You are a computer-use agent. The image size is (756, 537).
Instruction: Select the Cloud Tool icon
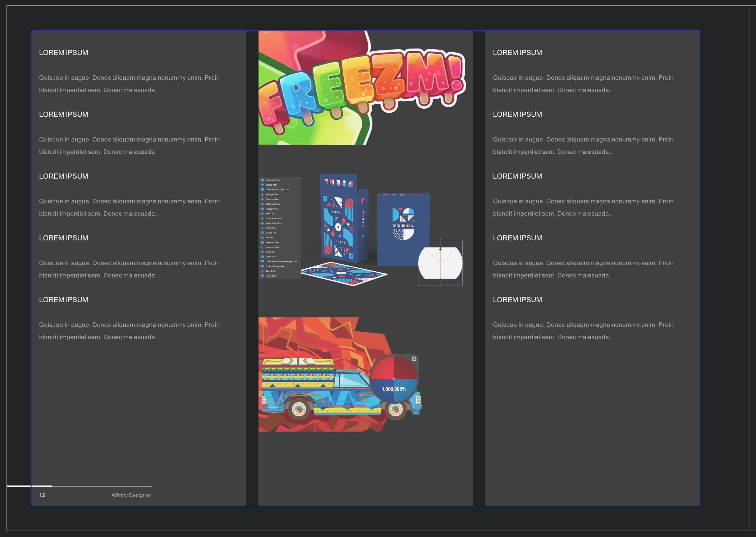[262, 257]
